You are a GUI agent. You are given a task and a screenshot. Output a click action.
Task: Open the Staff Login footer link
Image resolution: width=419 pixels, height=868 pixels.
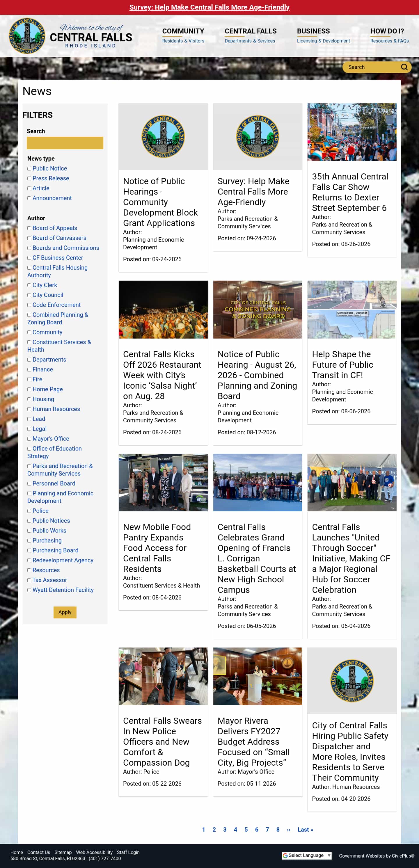(128, 852)
